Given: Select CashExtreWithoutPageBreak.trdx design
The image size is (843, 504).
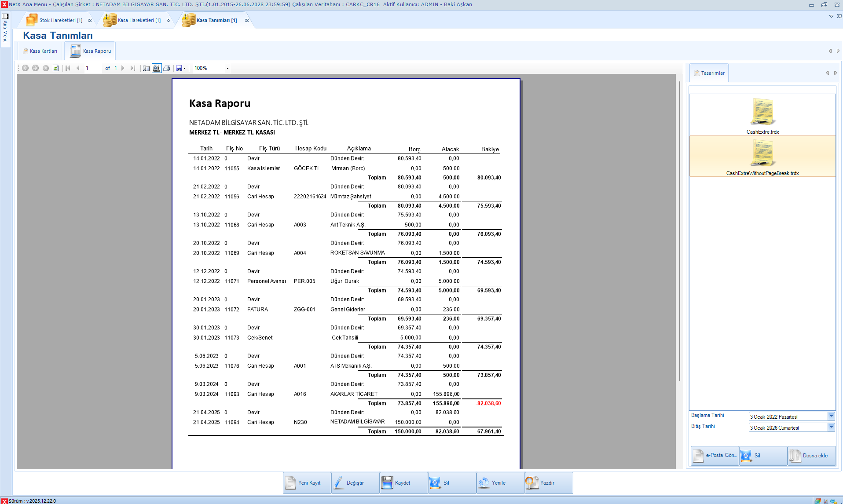Looking at the screenshot, I should point(762,157).
